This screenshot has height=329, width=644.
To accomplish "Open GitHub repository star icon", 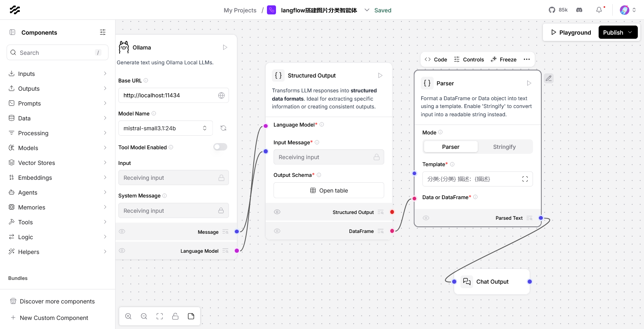I will 552,10.
